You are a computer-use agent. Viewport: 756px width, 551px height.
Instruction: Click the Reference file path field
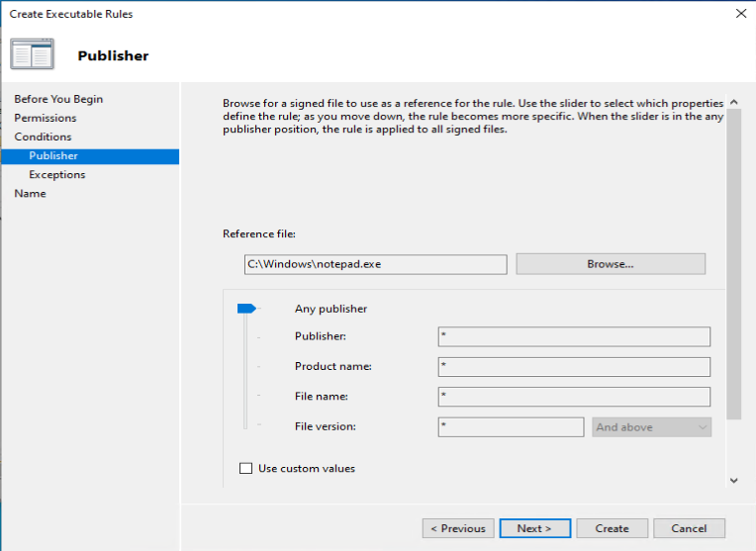click(376, 264)
